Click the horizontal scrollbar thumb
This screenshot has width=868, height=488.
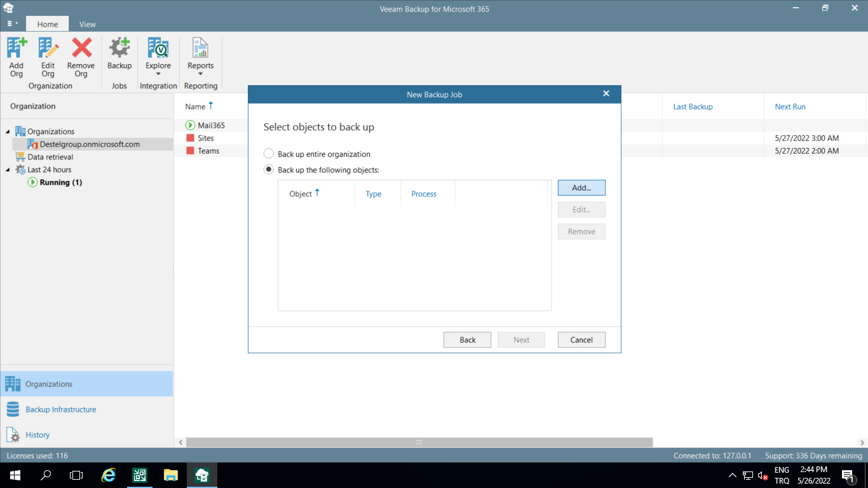[x=419, y=442]
